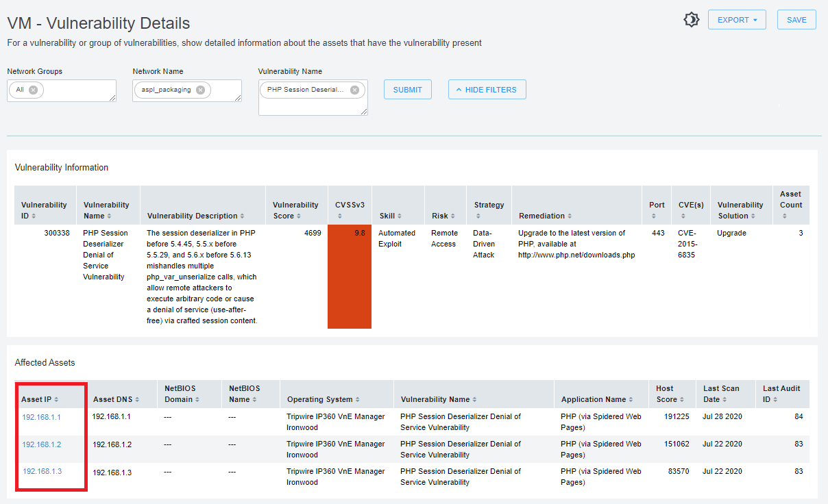Screen dimensions: 828x504
Task: Click inside the Network Groups filter box
Action: coord(62,90)
